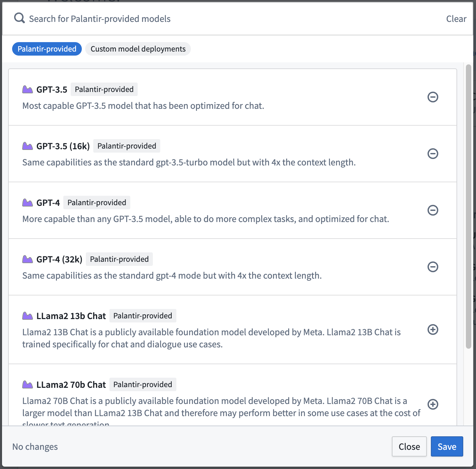Click the Palantir-provided tag beside GPT-4
The image size is (476, 469).
tap(97, 202)
